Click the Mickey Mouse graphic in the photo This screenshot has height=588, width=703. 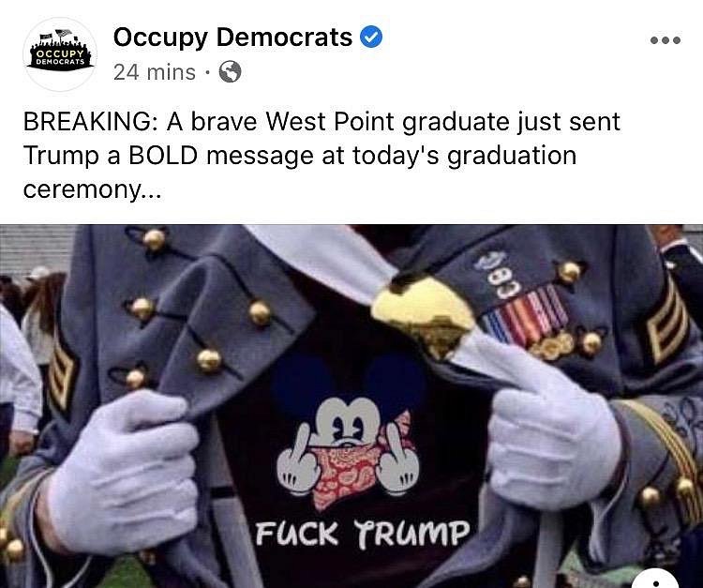click(x=348, y=433)
